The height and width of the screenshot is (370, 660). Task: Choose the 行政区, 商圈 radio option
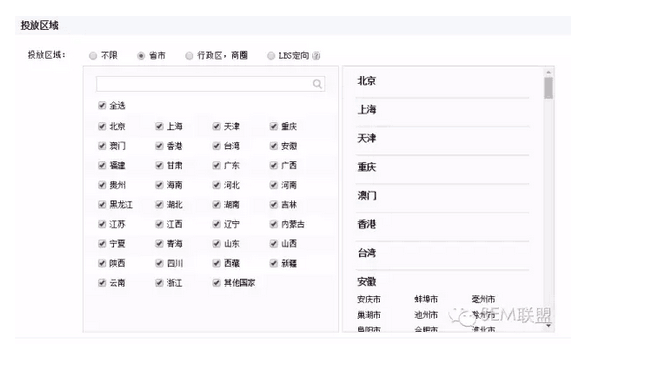(x=189, y=56)
